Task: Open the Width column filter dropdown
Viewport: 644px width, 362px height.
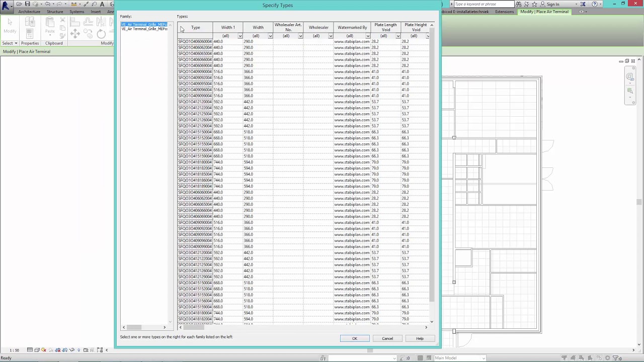Action: click(x=270, y=36)
